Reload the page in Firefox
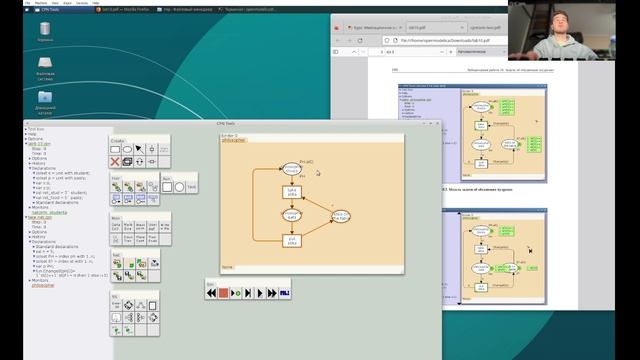Screen dimensions: 640x360 click(360, 40)
